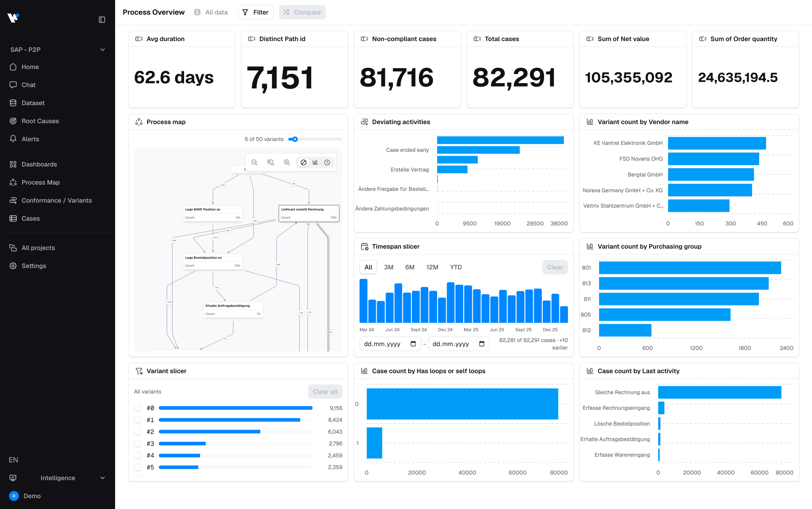Expand the SAP - P2P project dropdown
The image size is (812, 509).
(x=58, y=50)
